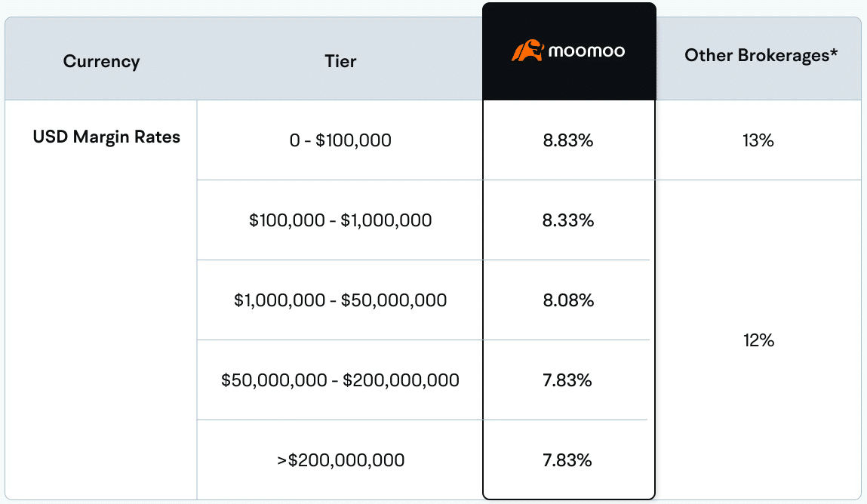
Task: Click the 12% other brokerages rate
Action: tap(758, 340)
